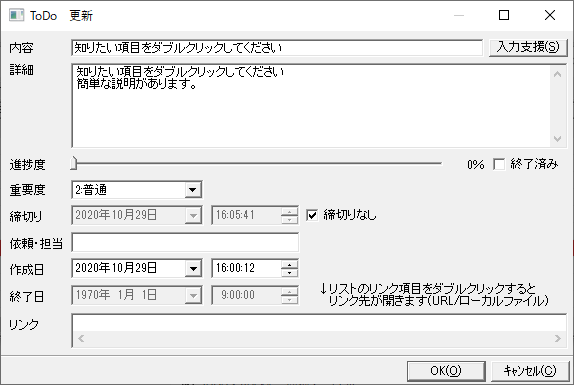Confirm with the OK(O) button
This screenshot has width=574, height=385.
[446, 371]
